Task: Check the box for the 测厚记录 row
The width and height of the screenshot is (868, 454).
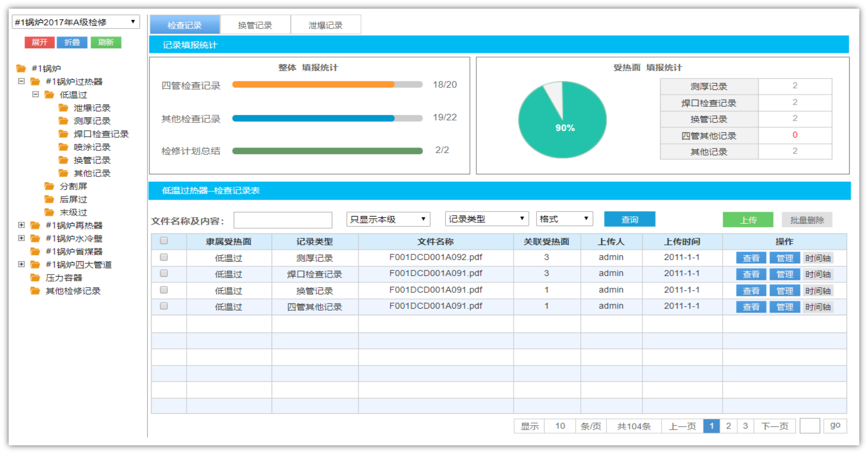Action: [x=164, y=257]
